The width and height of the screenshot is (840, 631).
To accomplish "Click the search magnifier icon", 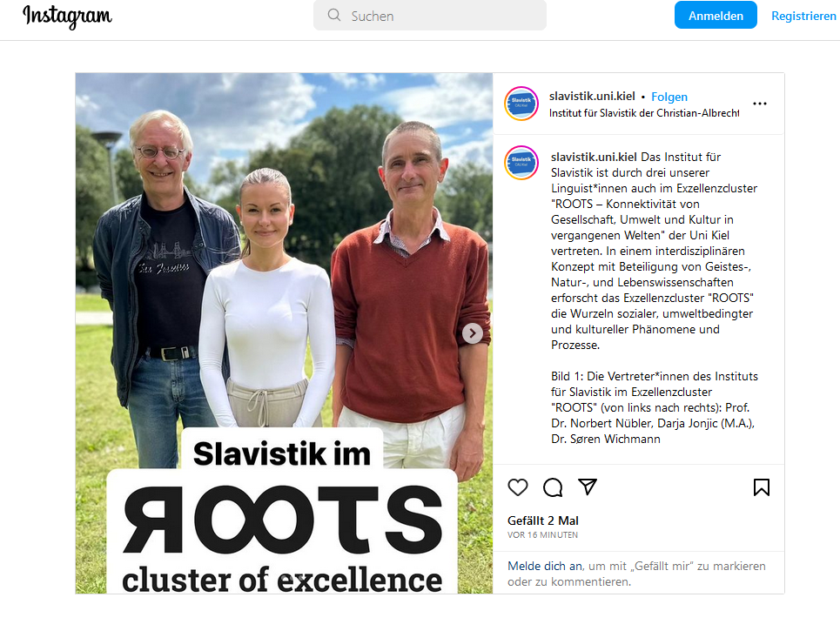I will click(334, 15).
